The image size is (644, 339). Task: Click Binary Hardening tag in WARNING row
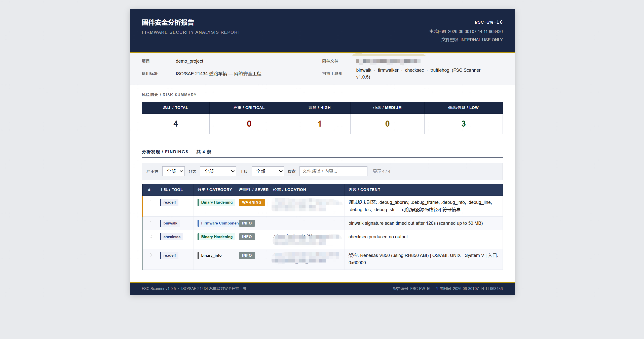click(216, 202)
